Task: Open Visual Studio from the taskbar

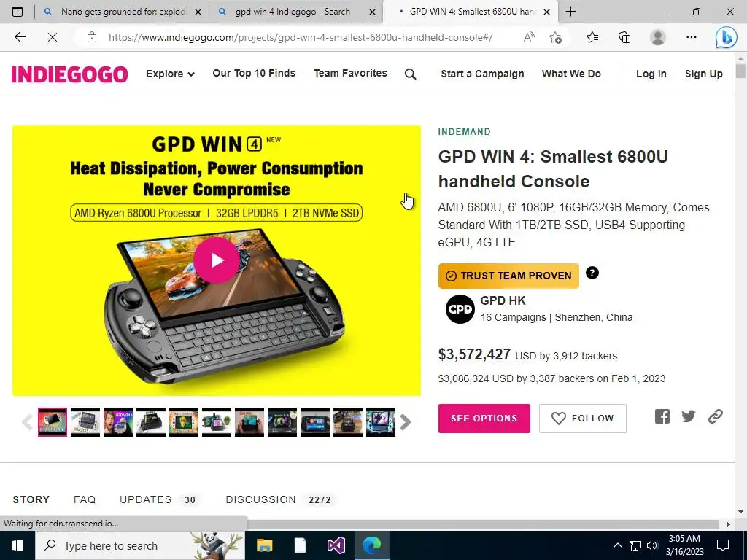Action: (336, 545)
